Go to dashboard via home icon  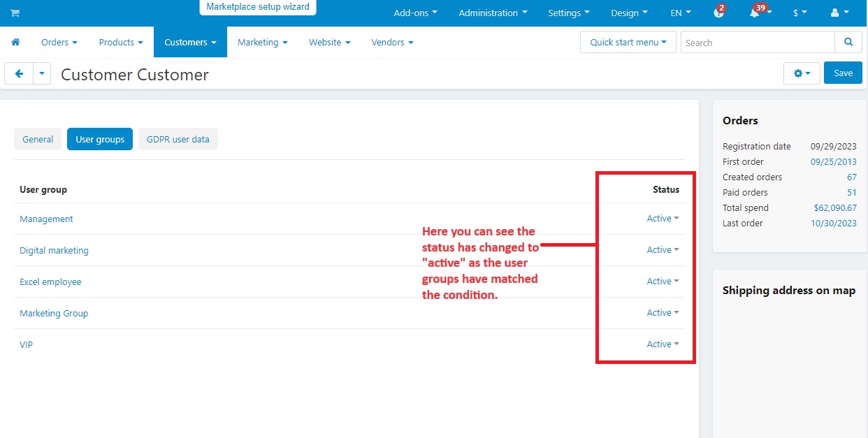pos(15,43)
